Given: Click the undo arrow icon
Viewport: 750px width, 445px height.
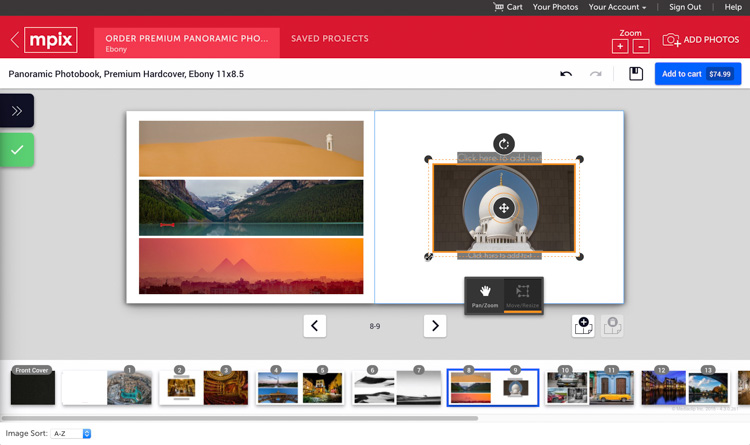Looking at the screenshot, I should [566, 74].
